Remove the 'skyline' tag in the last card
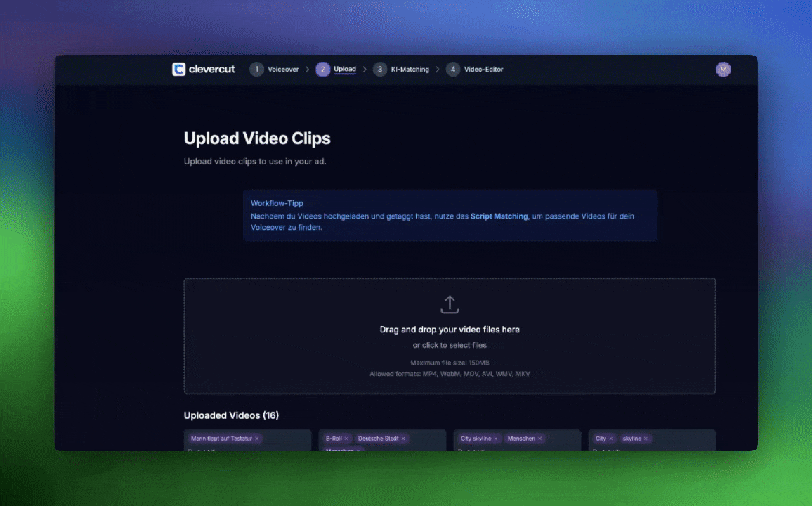This screenshot has height=506, width=812. coord(646,439)
